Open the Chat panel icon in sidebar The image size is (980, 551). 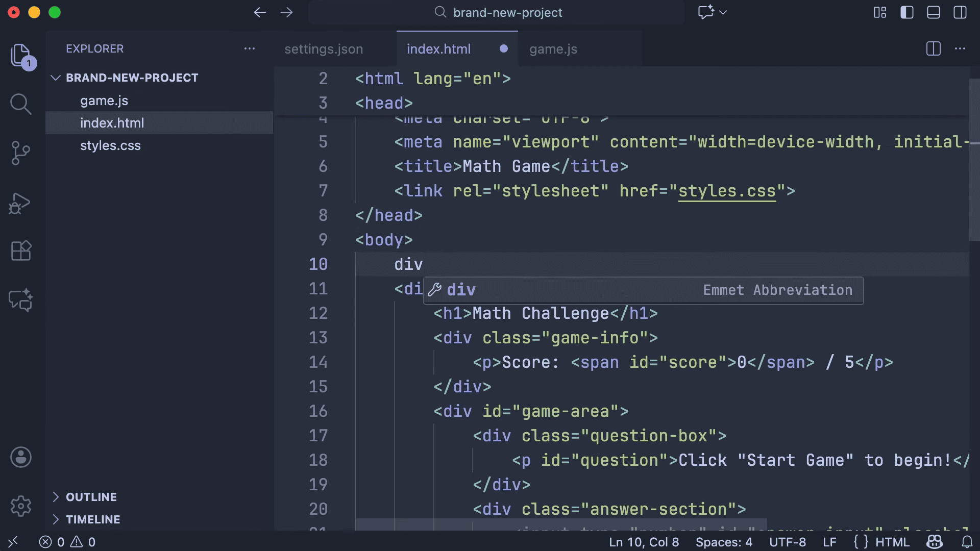click(20, 300)
